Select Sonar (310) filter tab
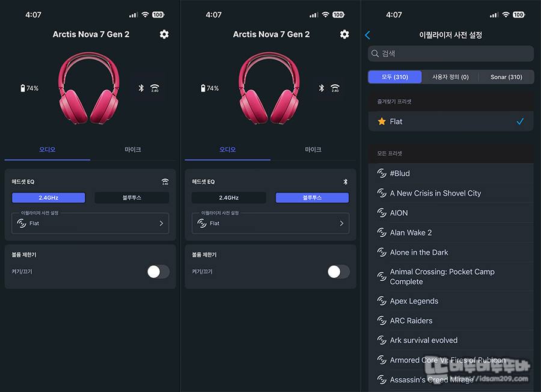 506,77
